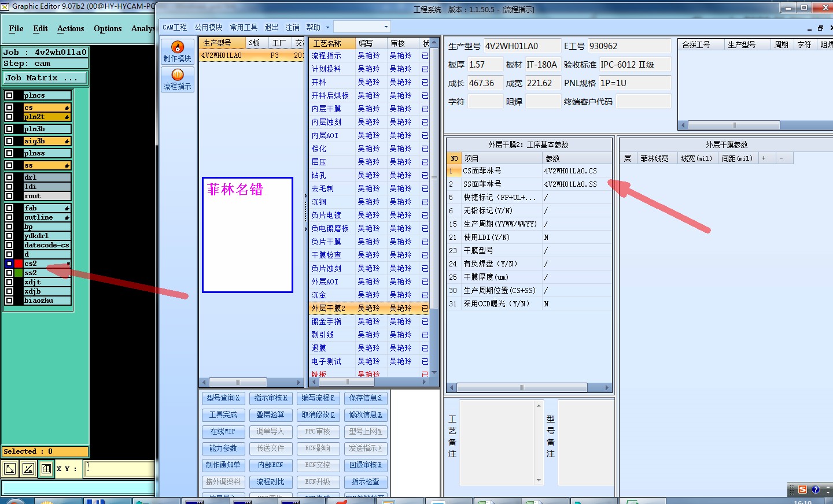Click the 叠层验算 button
This screenshot has width=833, height=504.
tap(271, 414)
